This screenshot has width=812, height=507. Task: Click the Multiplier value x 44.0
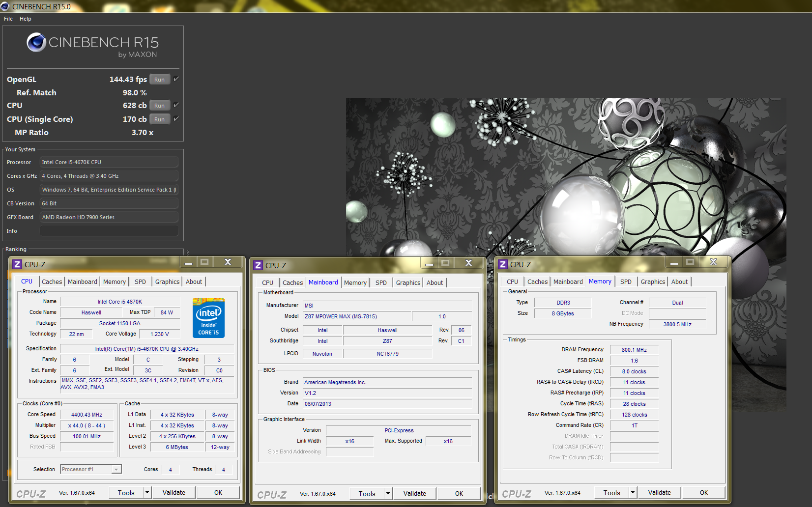tap(87, 425)
